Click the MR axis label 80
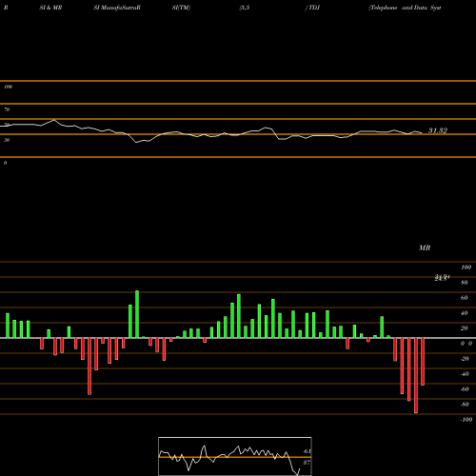Image resolution: width=476 pixels, height=476 pixels. tap(465, 283)
